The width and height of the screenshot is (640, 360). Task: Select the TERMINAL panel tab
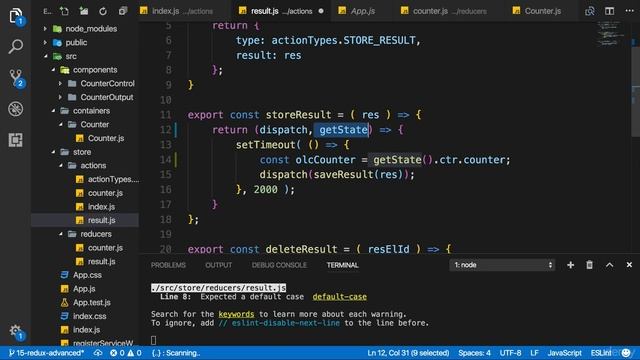click(342, 265)
